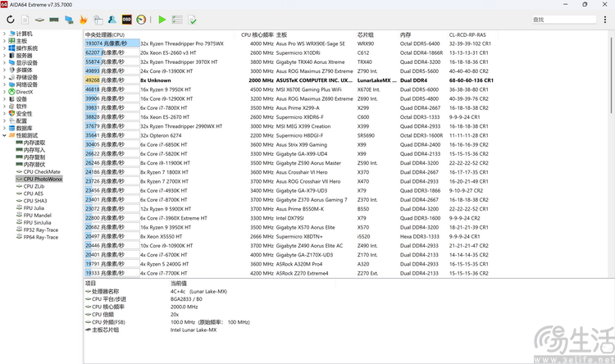Expand the 显示设备 tree node
Image resolution: width=615 pixels, height=364 pixels.
(4, 62)
